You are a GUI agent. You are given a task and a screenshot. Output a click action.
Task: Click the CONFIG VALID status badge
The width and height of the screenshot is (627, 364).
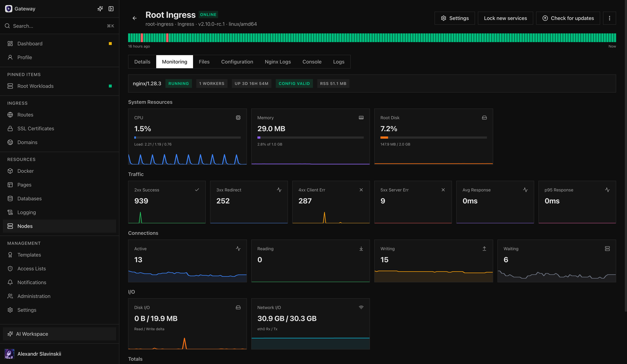(x=294, y=84)
